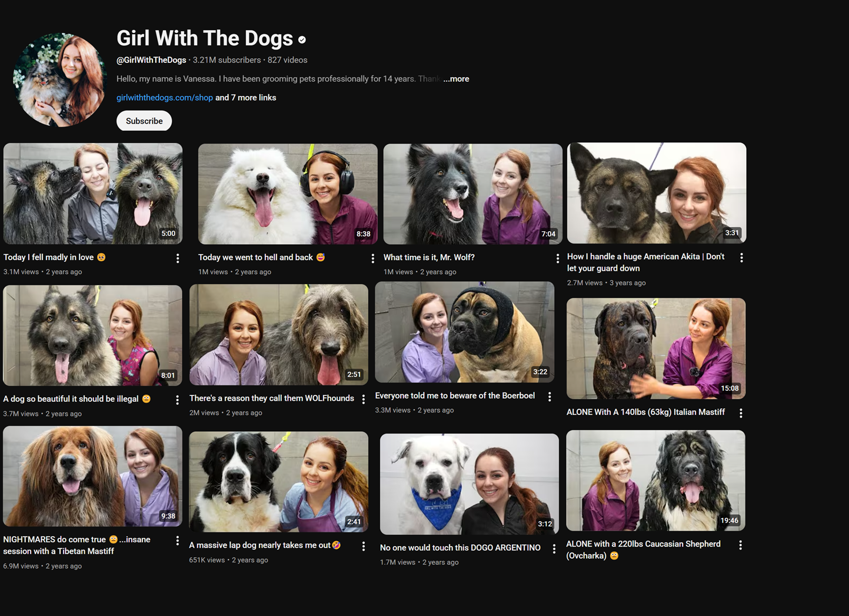Image resolution: width=849 pixels, height=616 pixels.
Task: Open video title "Today we went to hell and back"
Action: 262,257
